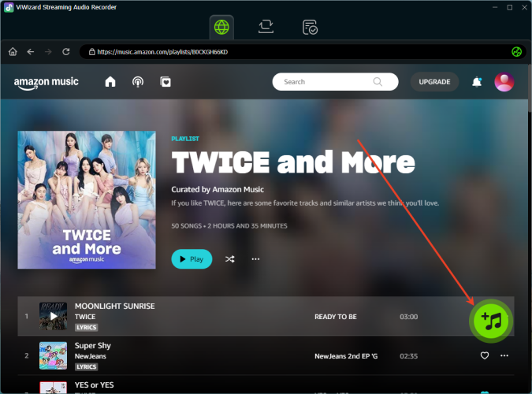The image size is (532, 394).
Task: Click the TWICE and More playlist cover
Action: tap(87, 200)
